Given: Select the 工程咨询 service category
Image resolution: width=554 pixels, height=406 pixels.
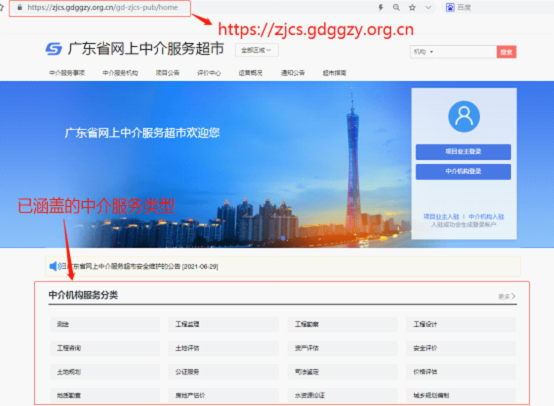Looking at the screenshot, I should pyautogui.click(x=105, y=348).
